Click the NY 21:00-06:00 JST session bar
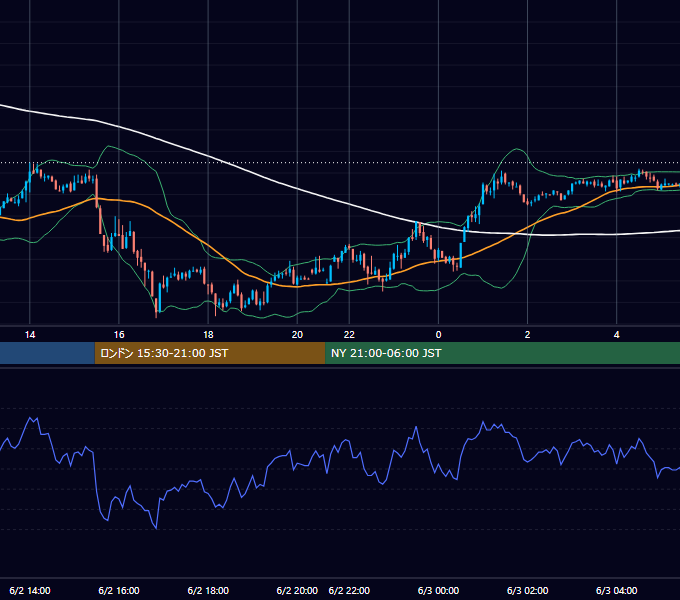 [x=502, y=353]
